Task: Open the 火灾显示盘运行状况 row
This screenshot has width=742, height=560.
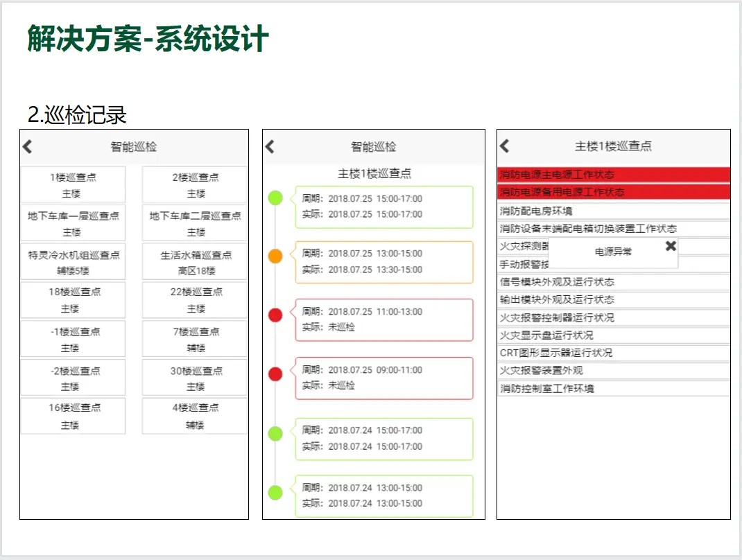Action: (x=614, y=335)
